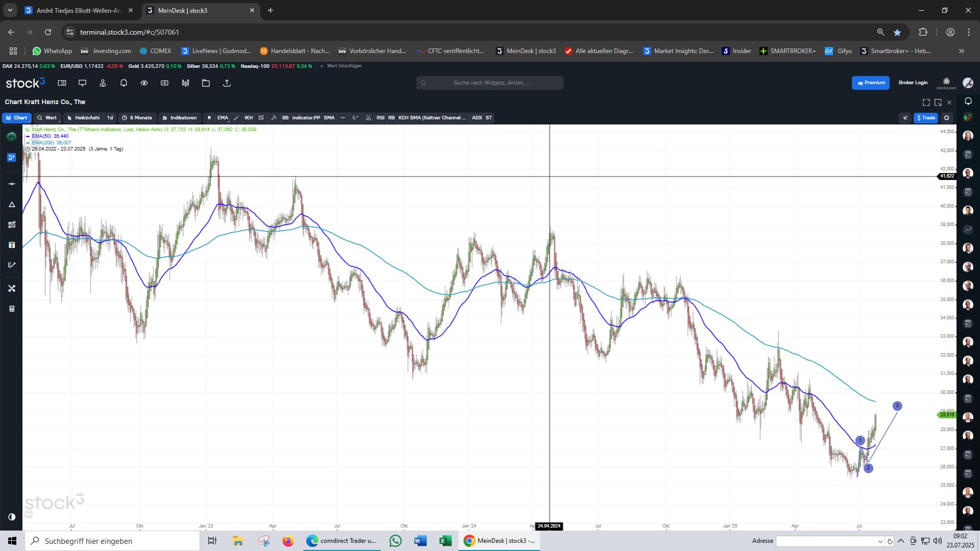Click the EMA(50) blue legend color marker
The image size is (980, 551).
click(28, 136)
